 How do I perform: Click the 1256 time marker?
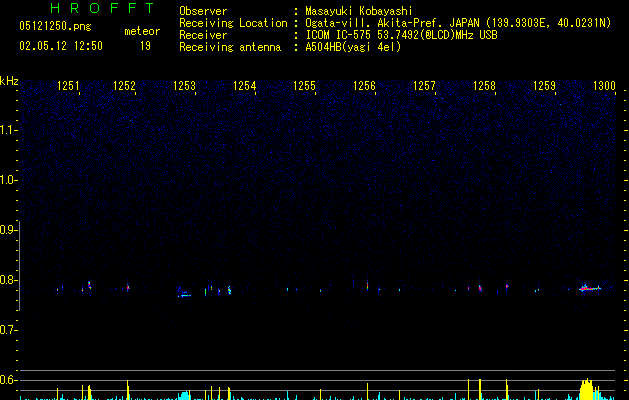tap(364, 86)
